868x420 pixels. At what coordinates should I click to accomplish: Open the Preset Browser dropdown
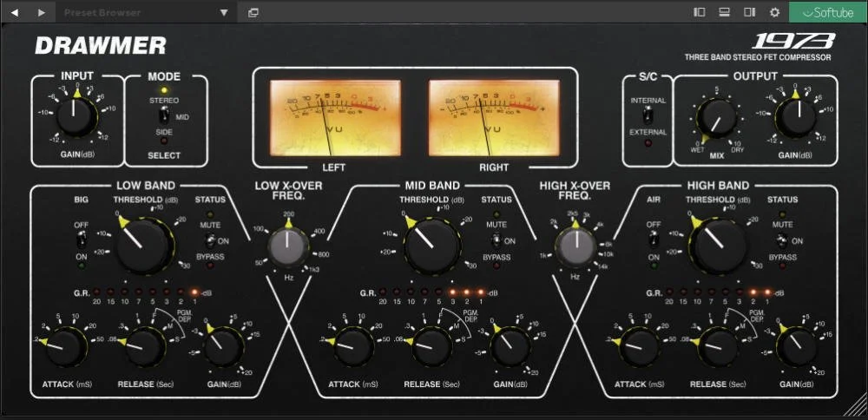[x=146, y=12]
